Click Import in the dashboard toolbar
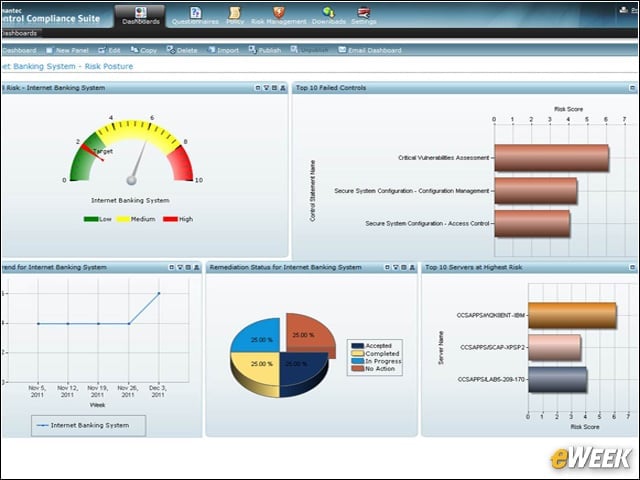The image size is (640, 480). pos(223,50)
